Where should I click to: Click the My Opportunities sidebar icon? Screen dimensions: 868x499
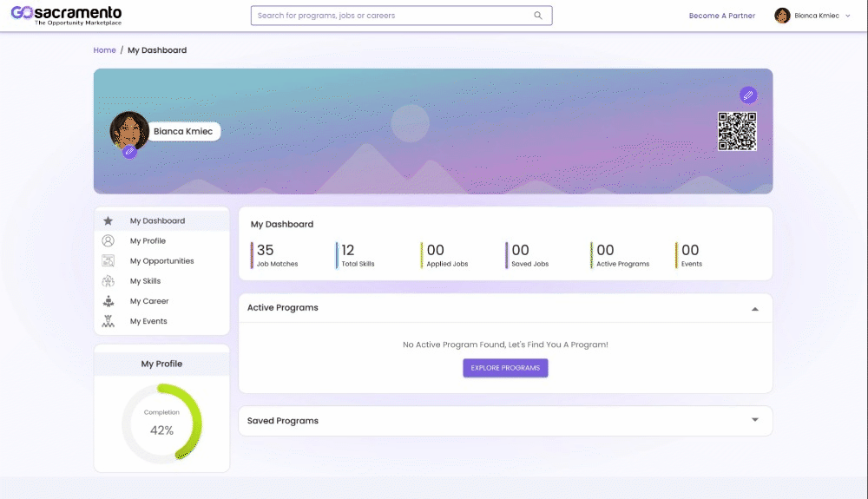(108, 260)
